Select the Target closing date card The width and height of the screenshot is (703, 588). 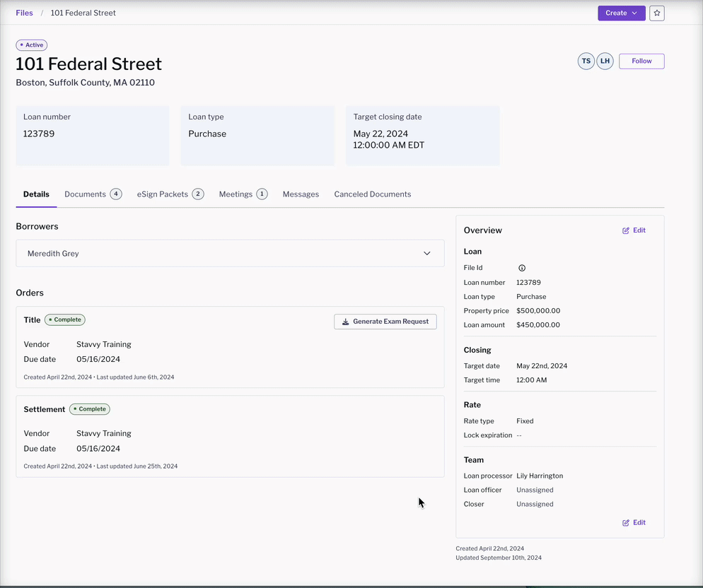click(422, 136)
